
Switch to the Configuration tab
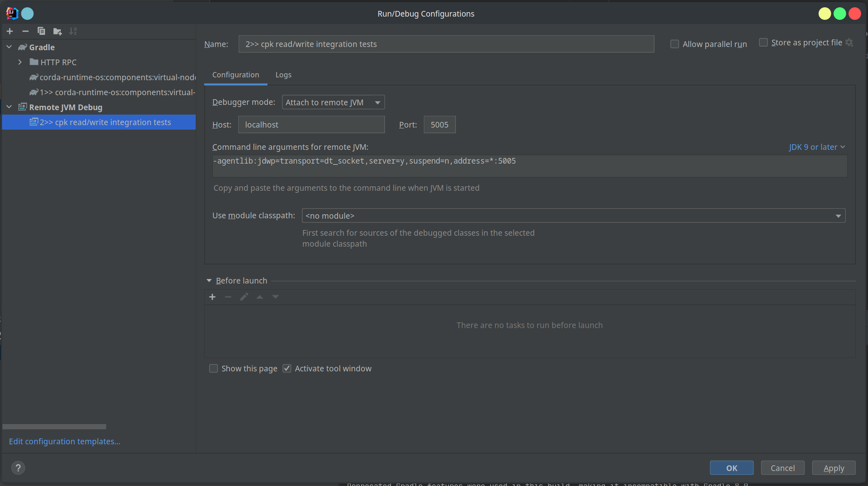[x=236, y=75]
